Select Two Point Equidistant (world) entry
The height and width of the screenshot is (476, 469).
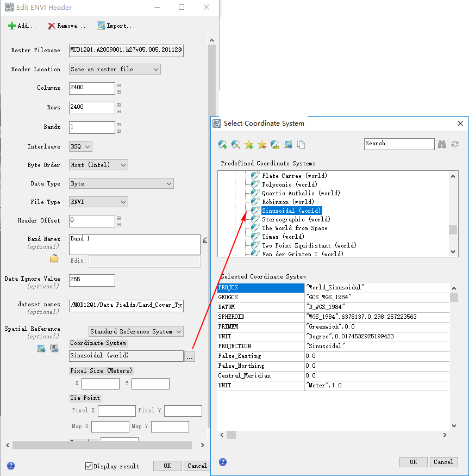click(309, 245)
